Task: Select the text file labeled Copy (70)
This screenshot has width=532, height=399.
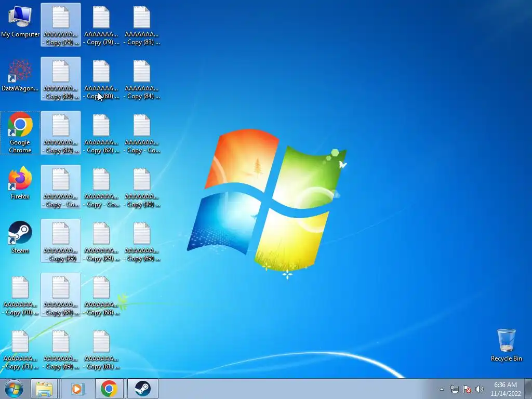Action: tap(20, 296)
